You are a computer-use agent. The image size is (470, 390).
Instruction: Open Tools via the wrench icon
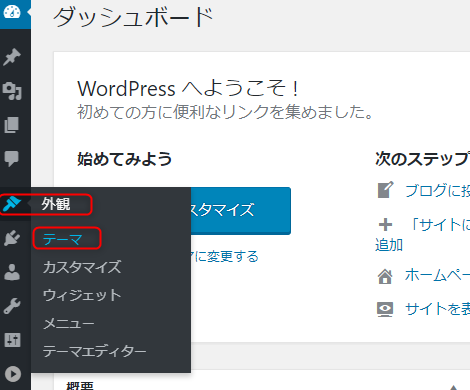point(12,306)
